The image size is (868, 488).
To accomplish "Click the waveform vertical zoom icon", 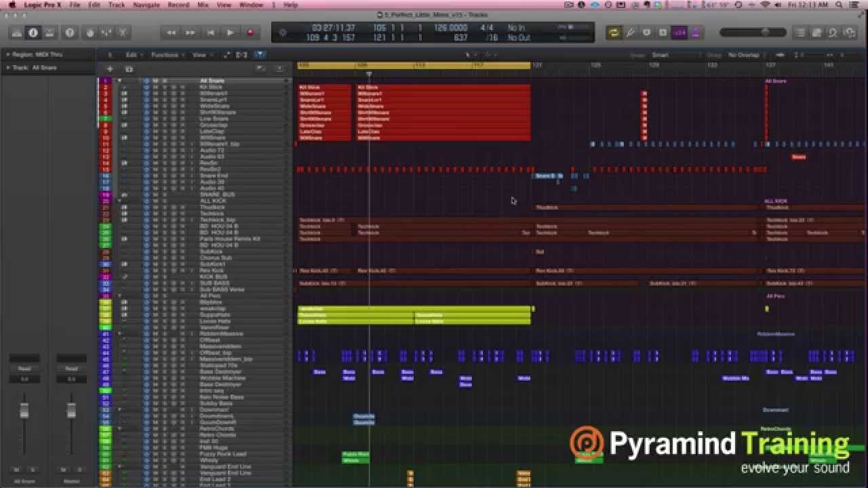I will pos(780,55).
